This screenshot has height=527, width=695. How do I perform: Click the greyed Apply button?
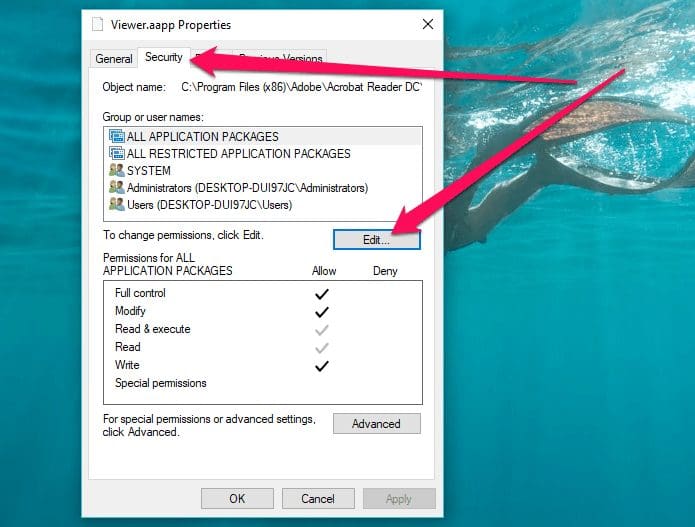pyautogui.click(x=399, y=499)
